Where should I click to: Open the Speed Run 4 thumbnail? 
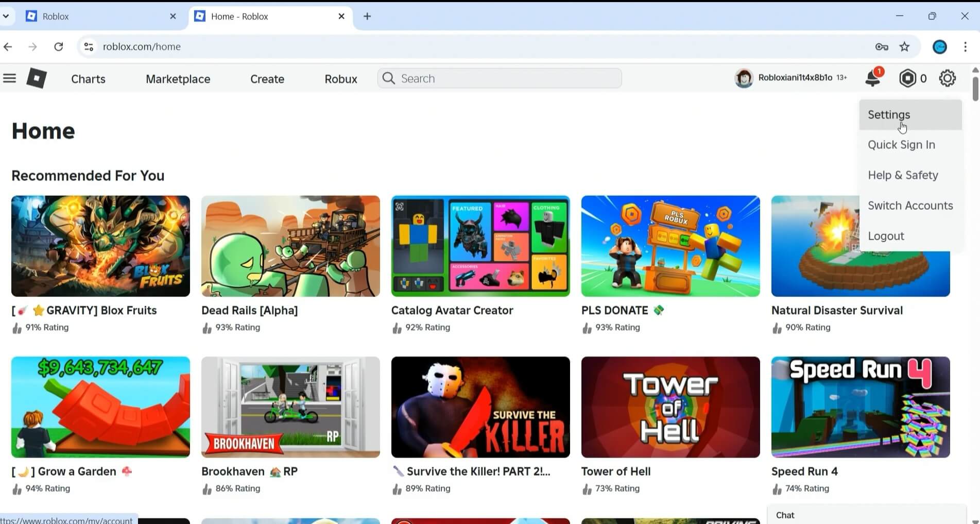tap(861, 407)
